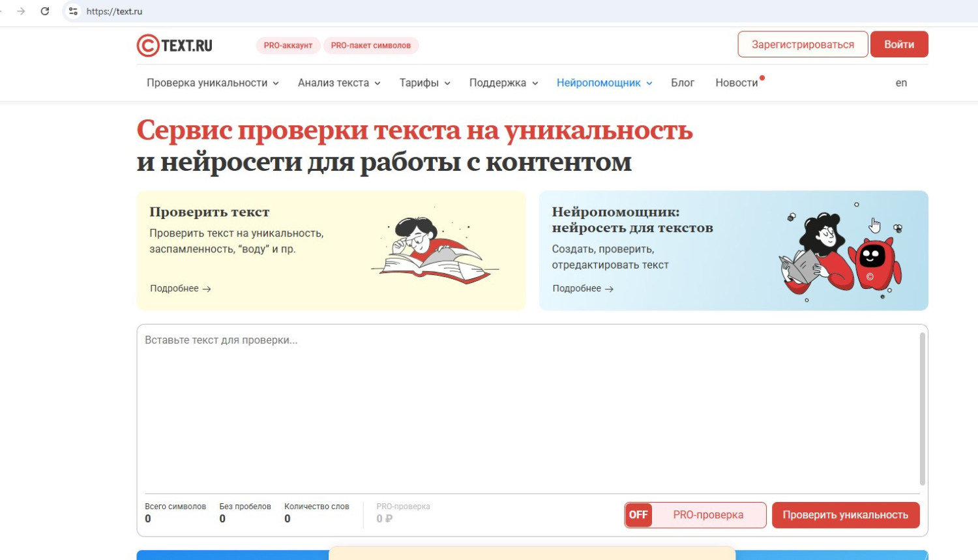Click the site info icon in address bar
Screen dimensions: 978x560
(73, 11)
